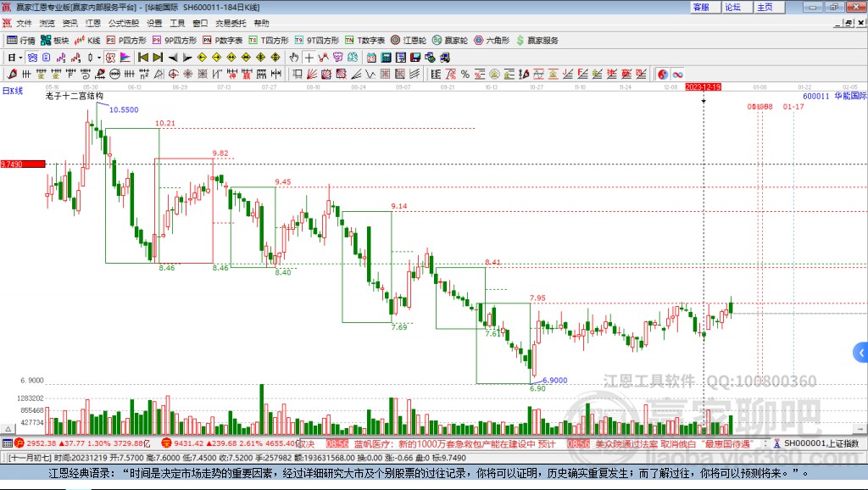This screenshot has width=868, height=490.
Task: Open the T数字表 tool
Action: [x=364, y=41]
